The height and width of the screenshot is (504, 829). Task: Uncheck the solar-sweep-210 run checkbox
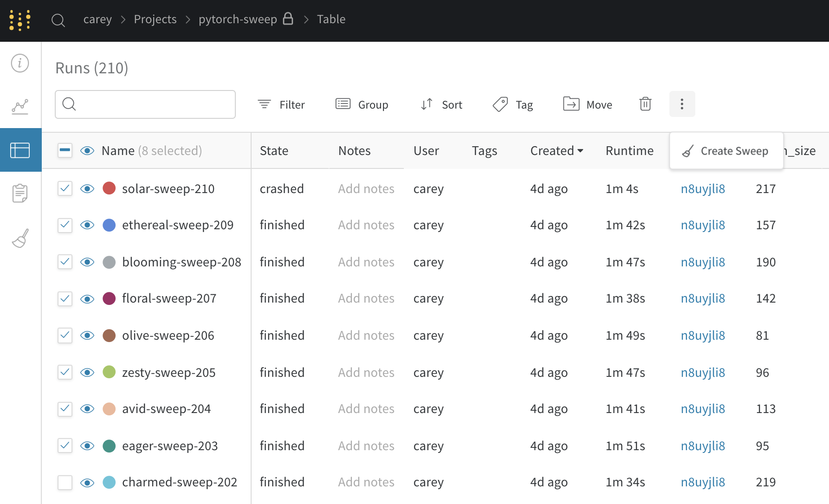(x=65, y=188)
